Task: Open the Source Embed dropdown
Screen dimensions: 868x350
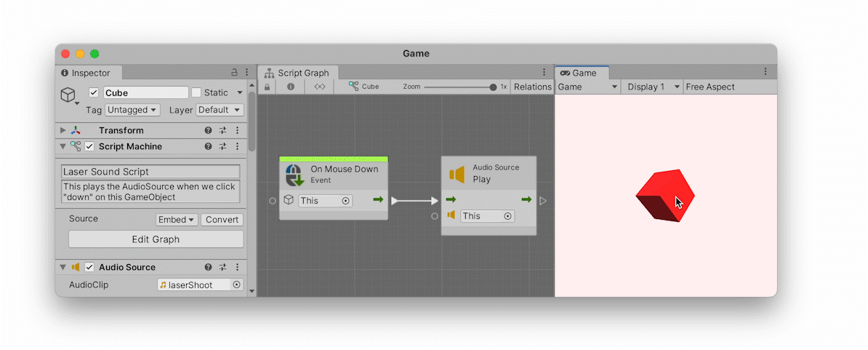Action: coord(177,220)
